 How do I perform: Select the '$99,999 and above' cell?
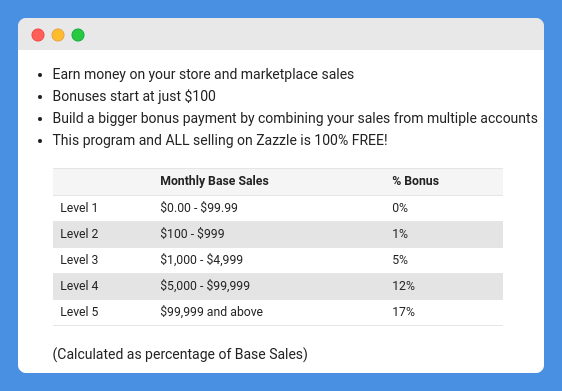(211, 312)
